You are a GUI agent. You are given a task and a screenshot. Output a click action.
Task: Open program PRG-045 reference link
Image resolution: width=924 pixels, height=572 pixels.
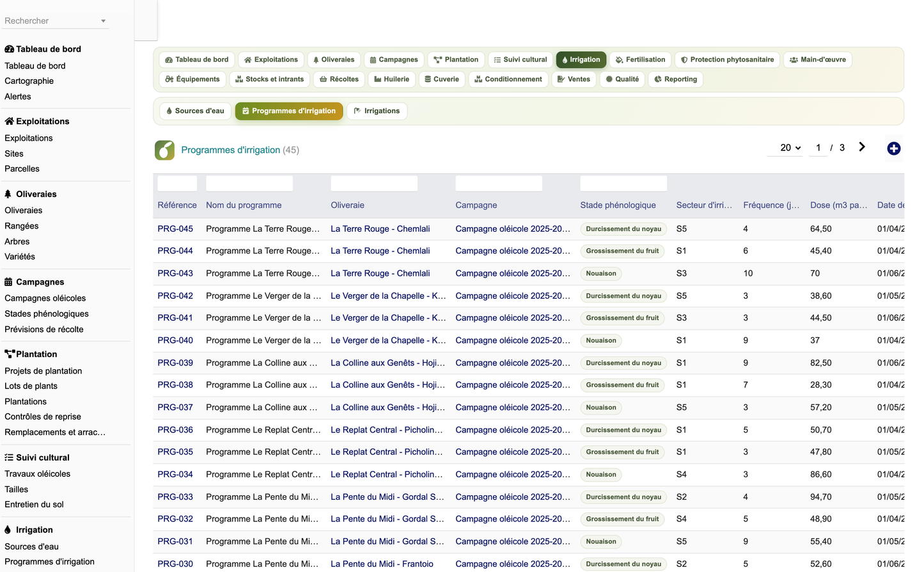[x=175, y=228]
